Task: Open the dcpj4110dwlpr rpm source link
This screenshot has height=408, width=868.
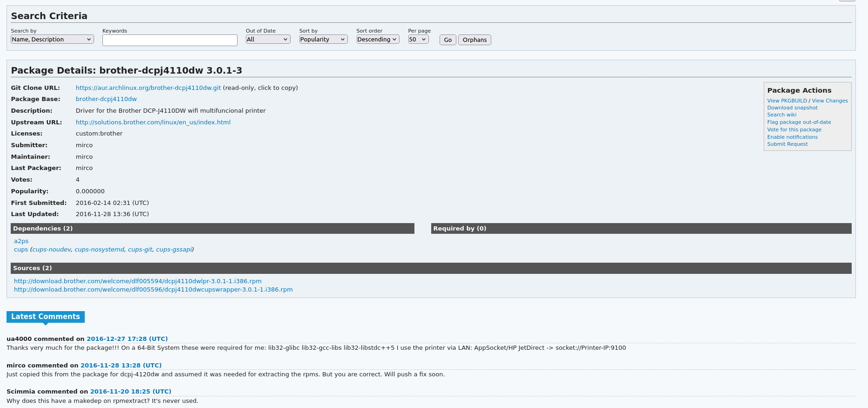Action: tap(138, 281)
